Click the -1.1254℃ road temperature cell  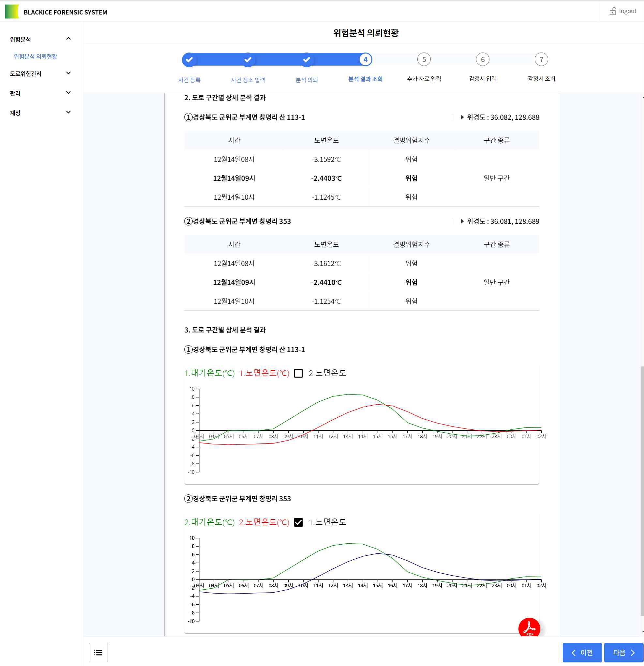pyautogui.click(x=326, y=301)
